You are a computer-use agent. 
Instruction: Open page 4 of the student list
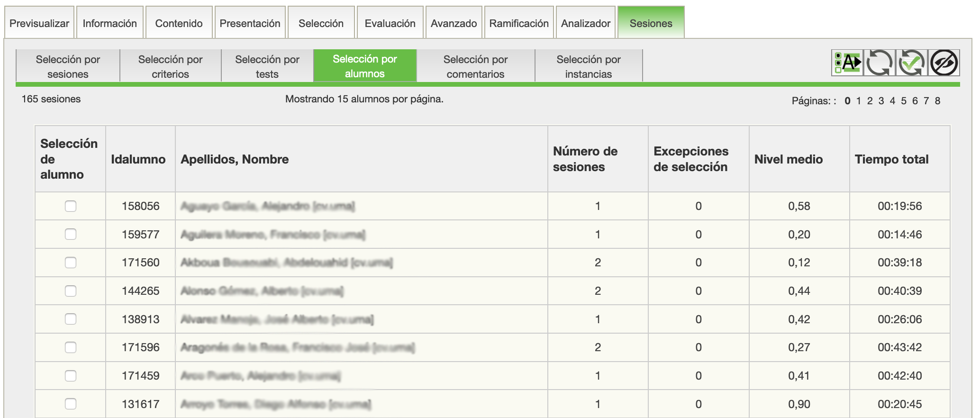coord(892,101)
